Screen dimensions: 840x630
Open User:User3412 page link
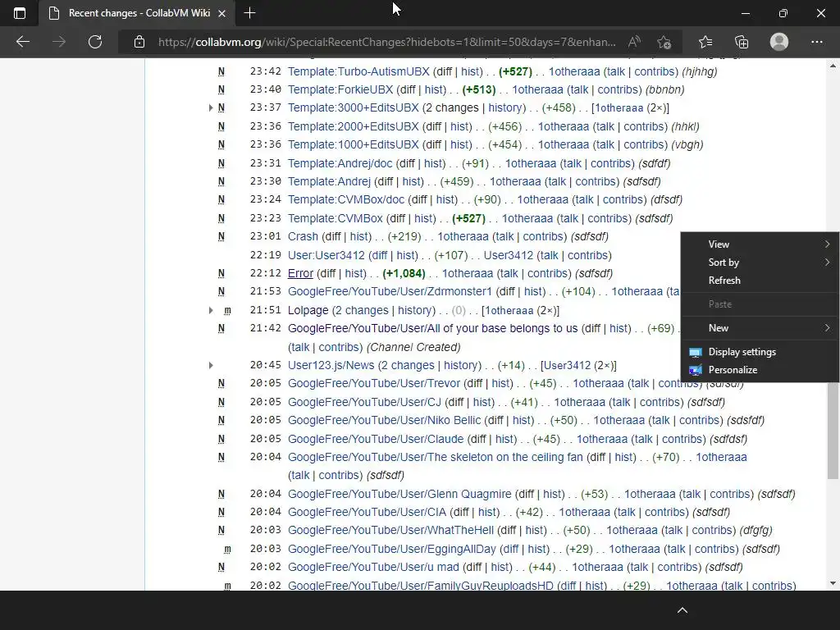click(x=326, y=256)
